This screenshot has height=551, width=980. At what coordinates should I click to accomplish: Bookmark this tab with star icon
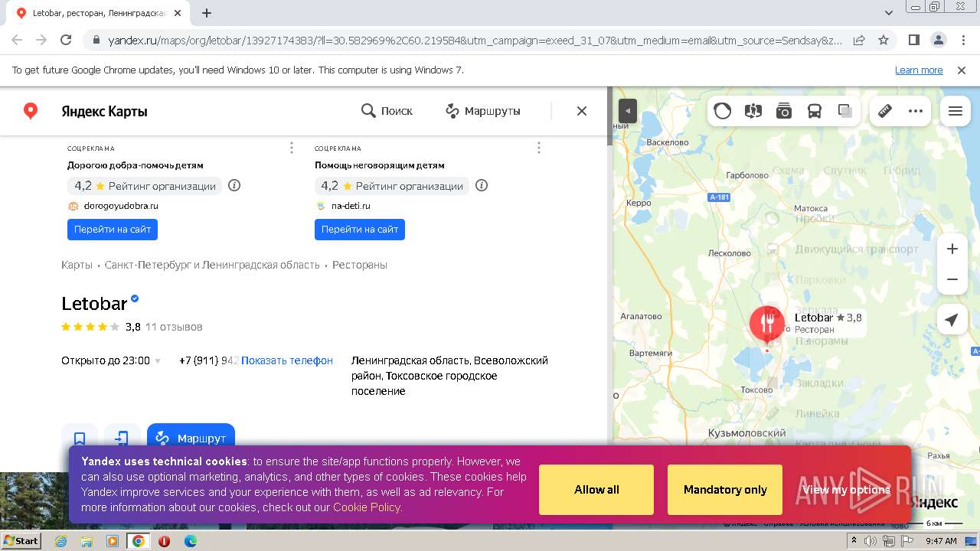pos(884,40)
